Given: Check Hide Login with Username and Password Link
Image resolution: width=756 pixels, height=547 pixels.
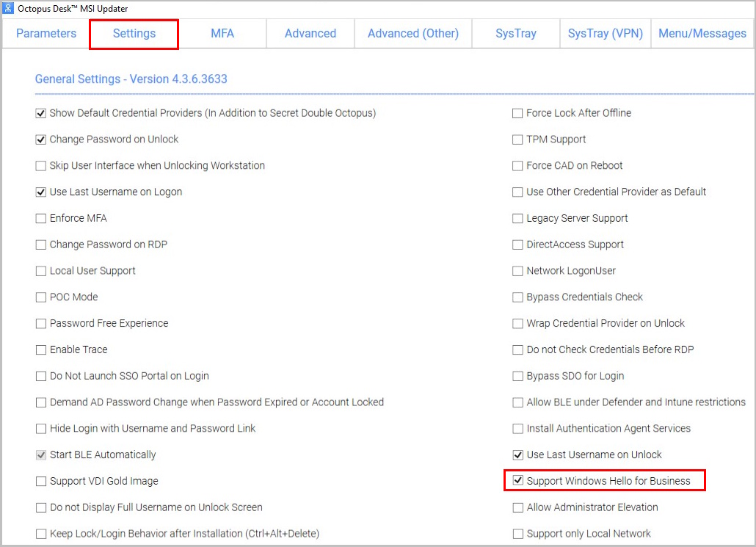Looking at the screenshot, I should coord(41,429).
